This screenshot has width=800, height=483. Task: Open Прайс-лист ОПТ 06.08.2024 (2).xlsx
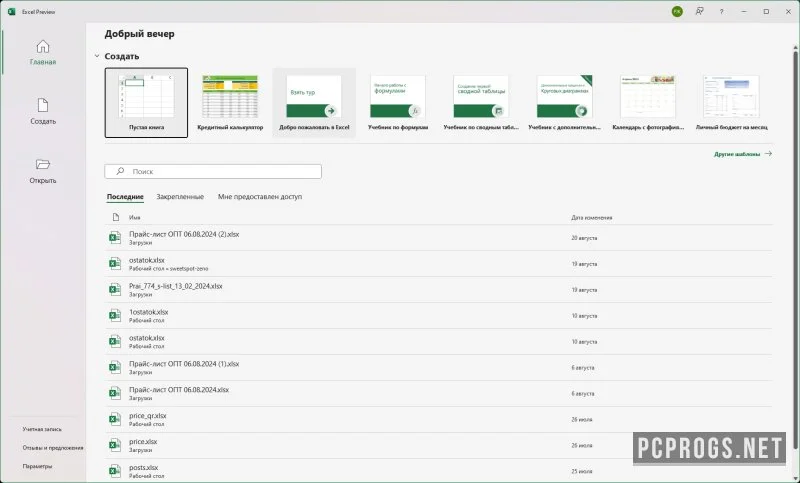point(184,234)
